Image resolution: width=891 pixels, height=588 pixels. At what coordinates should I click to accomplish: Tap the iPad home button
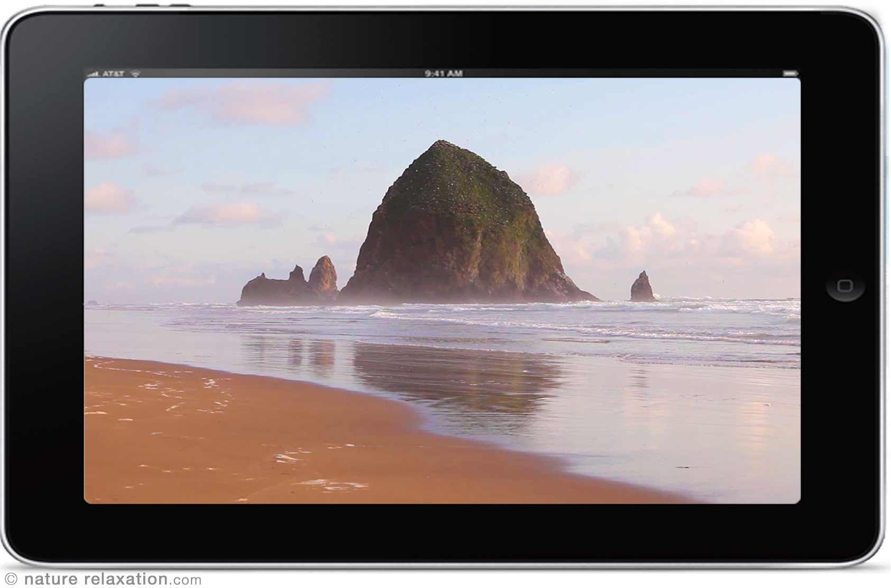pos(845,286)
